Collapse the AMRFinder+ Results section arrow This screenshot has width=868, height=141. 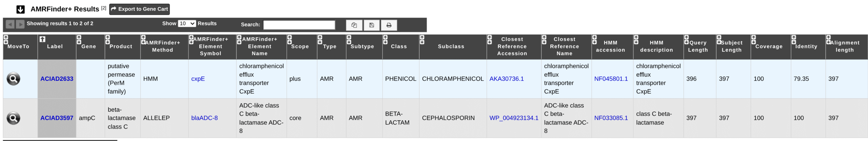tap(20, 9)
